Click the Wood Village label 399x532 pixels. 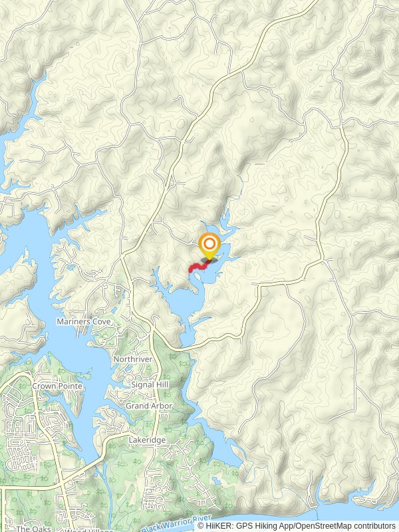point(89,530)
